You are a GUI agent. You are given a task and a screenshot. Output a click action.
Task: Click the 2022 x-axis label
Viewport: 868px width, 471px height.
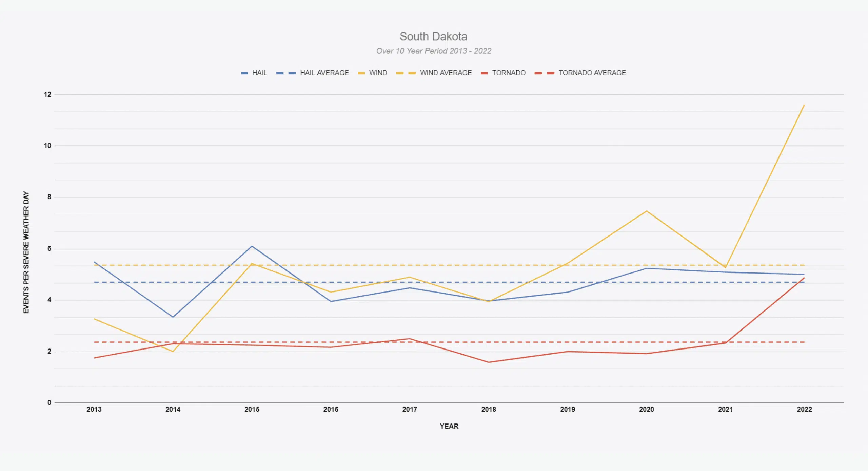pos(804,410)
